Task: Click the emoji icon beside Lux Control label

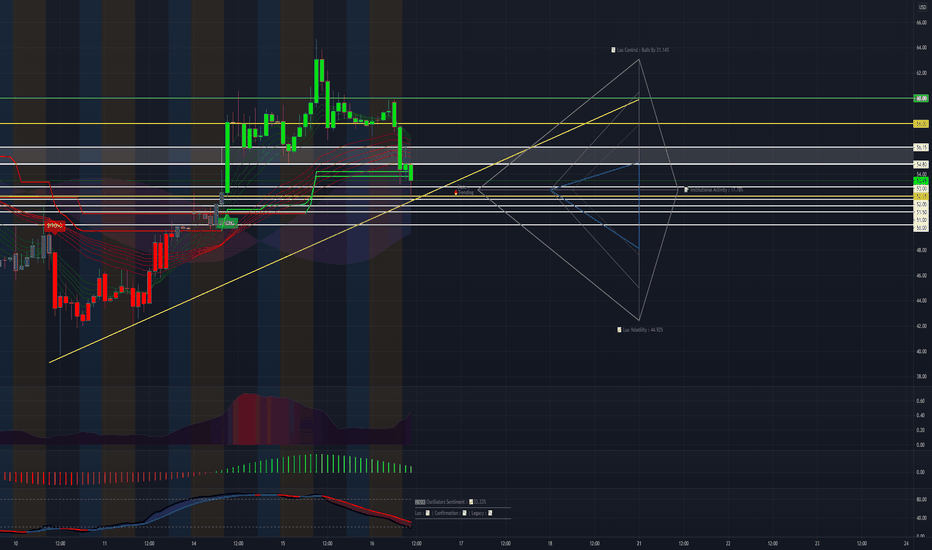Action: [613, 50]
